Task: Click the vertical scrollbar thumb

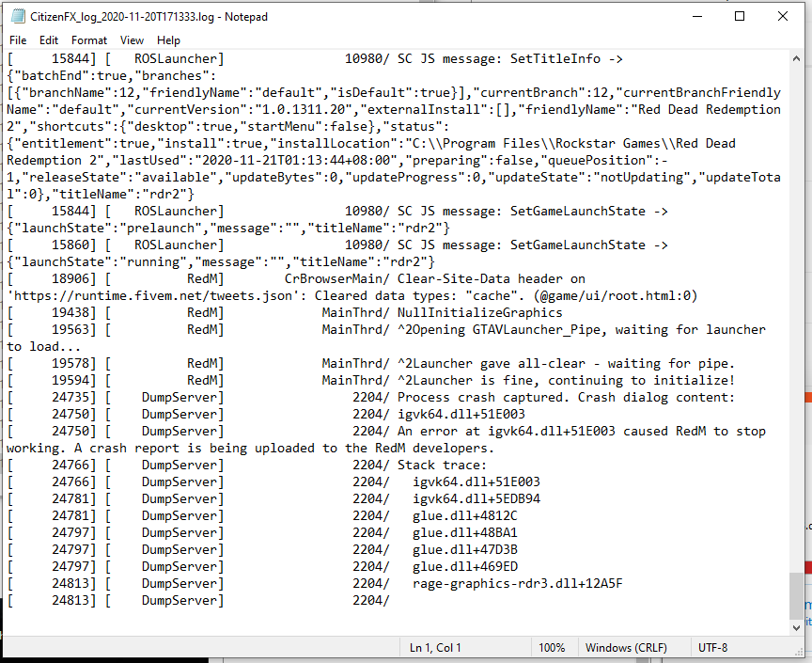Action: point(796,595)
